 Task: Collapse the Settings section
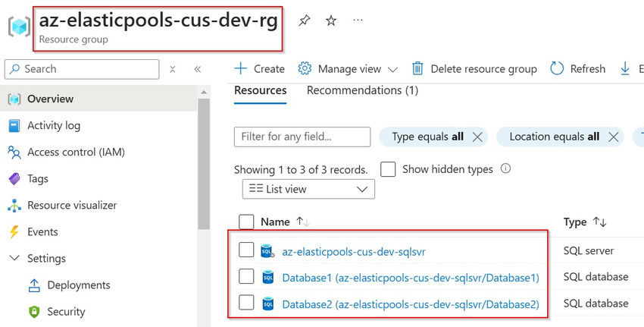(x=15, y=258)
